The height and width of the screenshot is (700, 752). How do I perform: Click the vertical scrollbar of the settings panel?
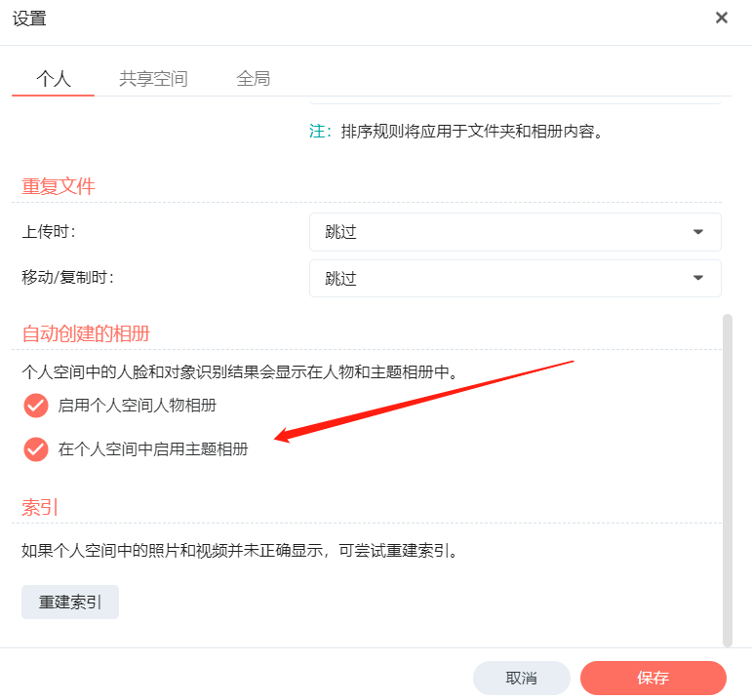[728, 481]
